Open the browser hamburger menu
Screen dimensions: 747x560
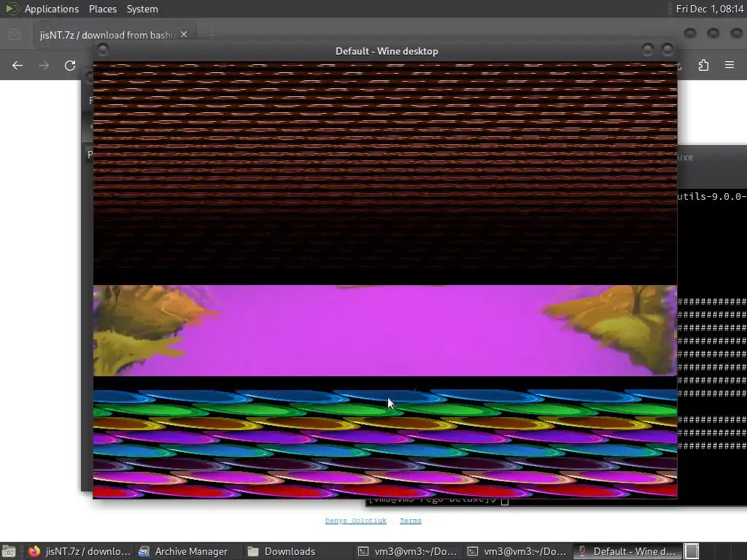click(729, 65)
